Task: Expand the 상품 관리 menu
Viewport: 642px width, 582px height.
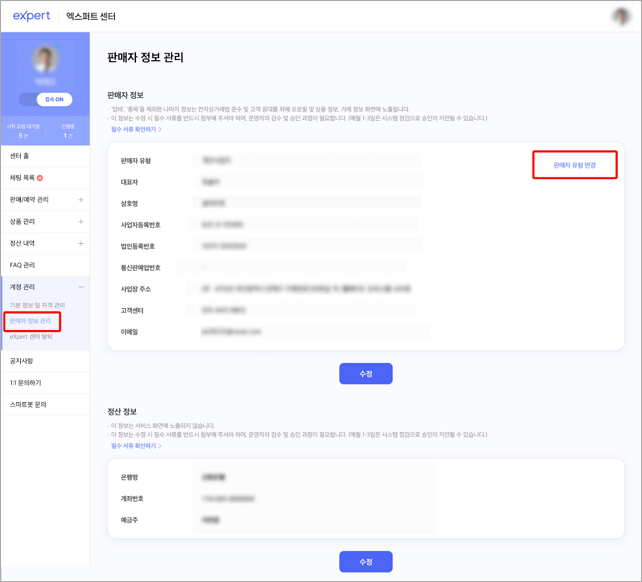Action: [81, 222]
